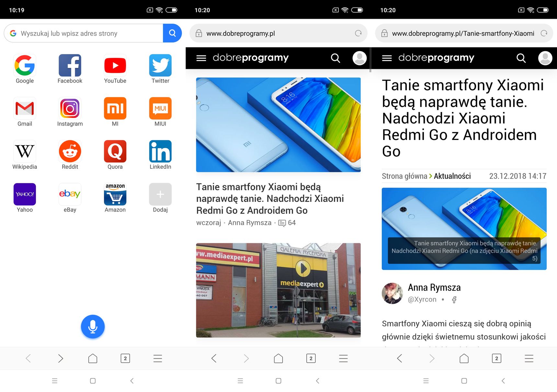Open the Quora shortcut
Image resolution: width=557 pixels, height=392 pixels.
115,151
